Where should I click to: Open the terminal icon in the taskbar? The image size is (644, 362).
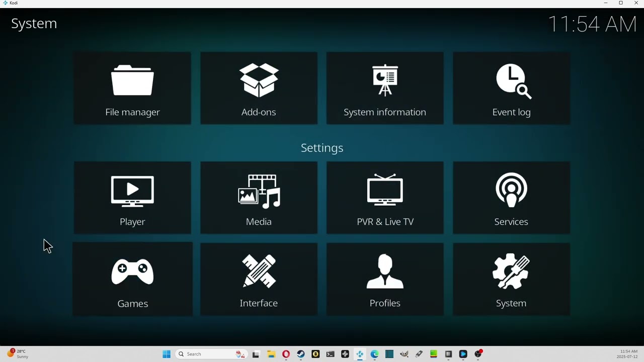tap(330, 354)
